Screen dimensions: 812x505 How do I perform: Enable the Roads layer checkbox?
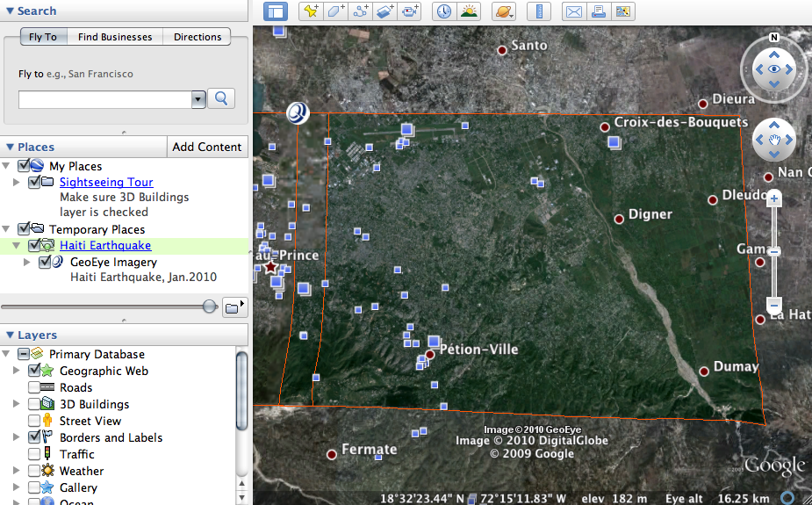click(34, 387)
